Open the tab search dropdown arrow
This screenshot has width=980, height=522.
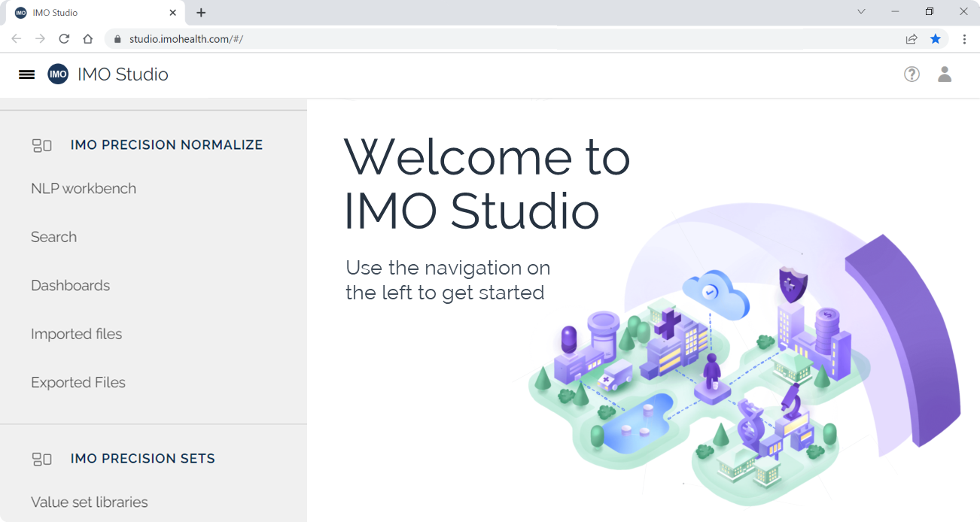[x=862, y=12]
